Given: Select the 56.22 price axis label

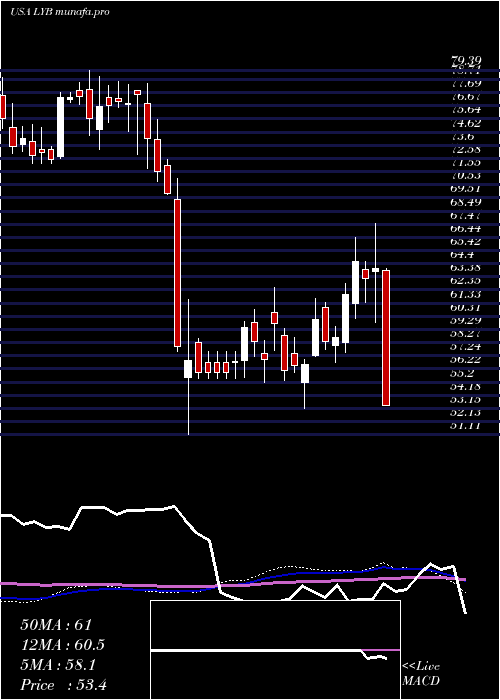Looking at the screenshot, I should coord(465,360).
